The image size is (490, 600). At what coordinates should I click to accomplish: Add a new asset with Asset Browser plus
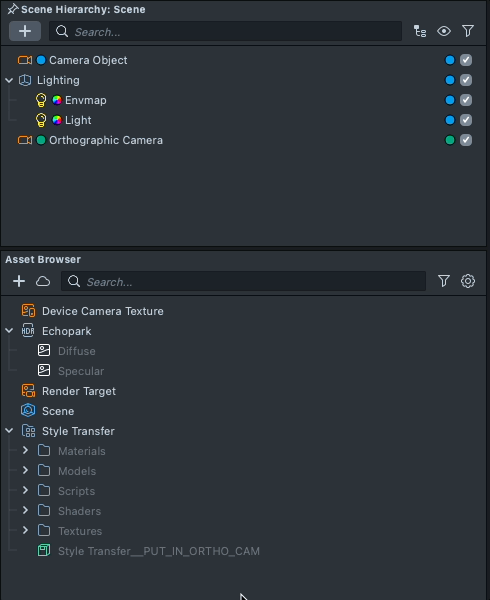point(19,281)
